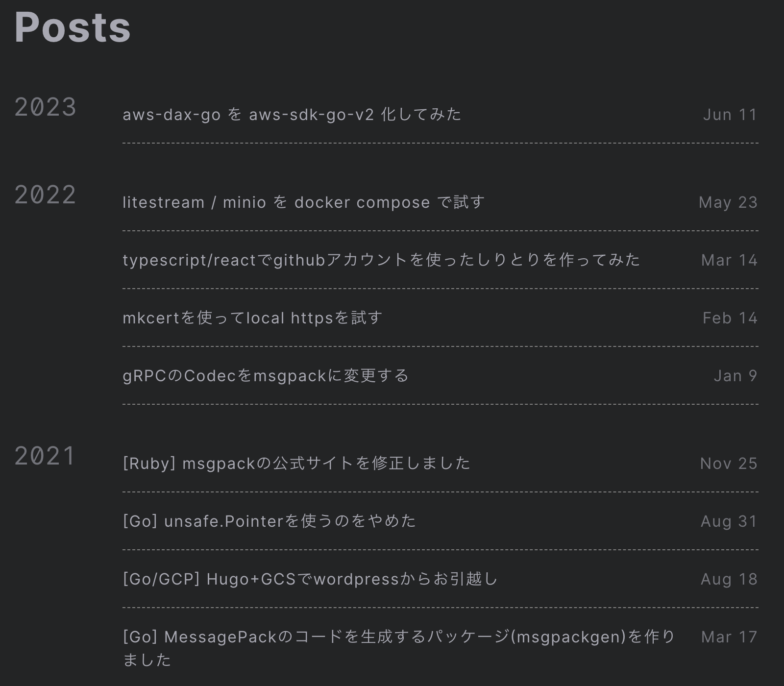Click the 2023 year heading
The height and width of the screenshot is (686, 784).
coord(45,107)
